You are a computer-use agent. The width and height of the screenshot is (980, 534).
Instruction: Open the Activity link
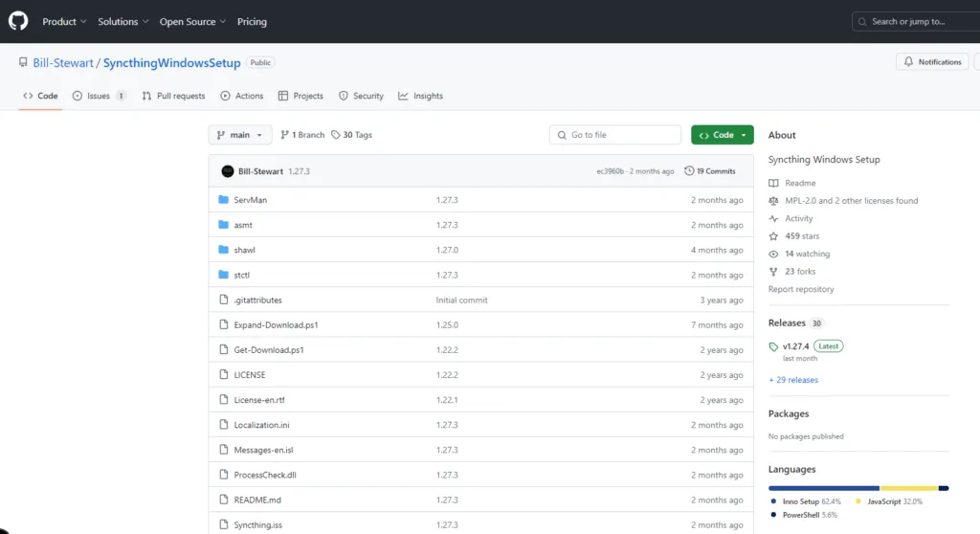coord(799,218)
